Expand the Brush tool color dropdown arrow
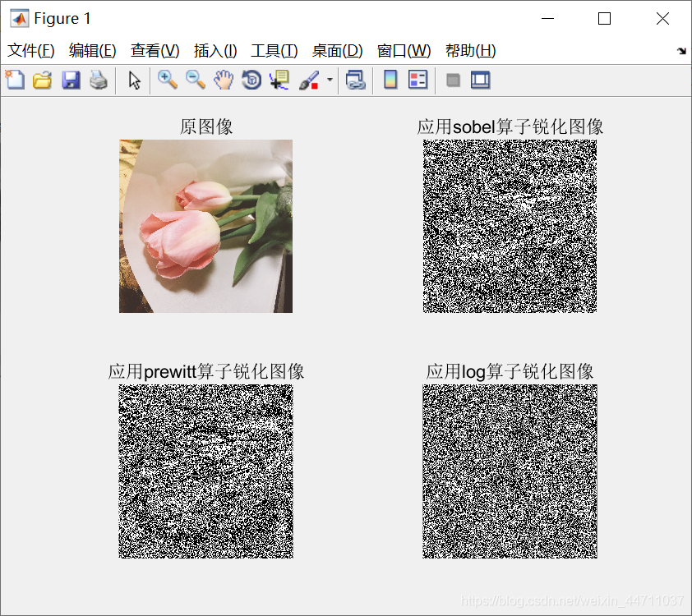Viewport: 692px width, 616px height. click(330, 80)
